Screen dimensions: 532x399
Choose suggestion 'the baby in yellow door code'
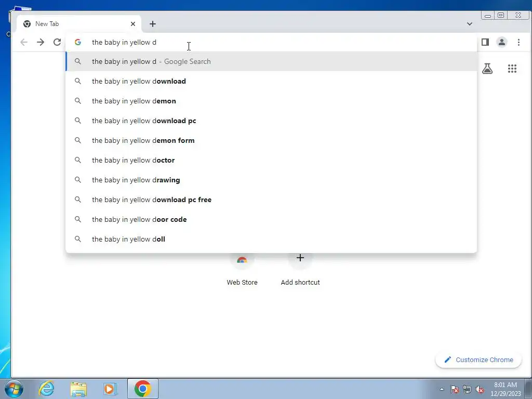coord(271,219)
